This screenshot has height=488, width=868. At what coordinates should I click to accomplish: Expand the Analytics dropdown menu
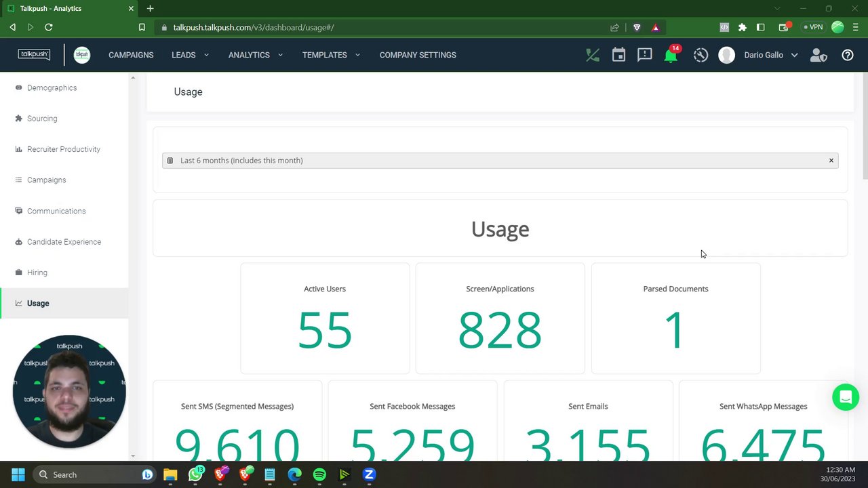click(256, 55)
